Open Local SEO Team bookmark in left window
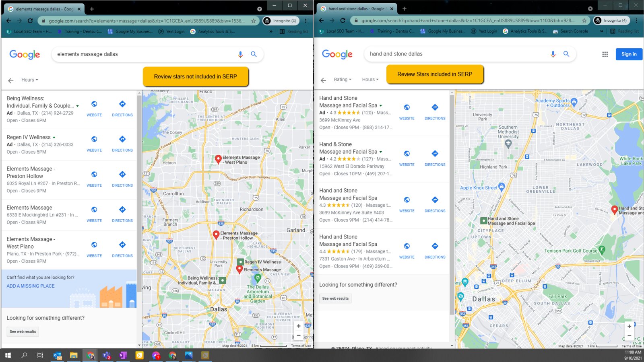 pos(29,31)
